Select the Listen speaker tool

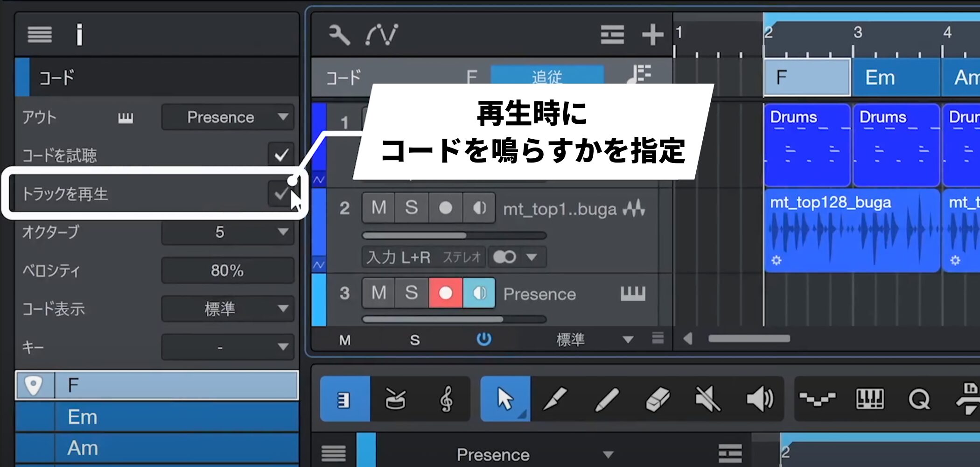pyautogui.click(x=759, y=400)
